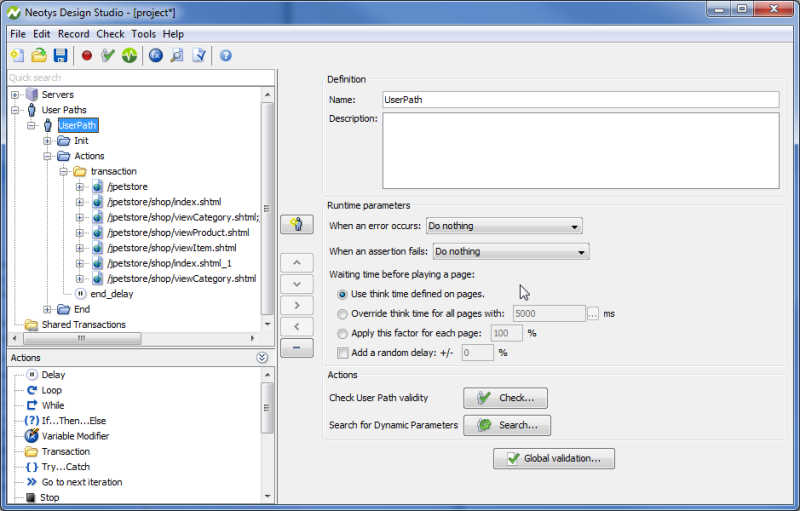The image size is (800, 511).
Task: Open the Record menu
Action: tap(73, 34)
